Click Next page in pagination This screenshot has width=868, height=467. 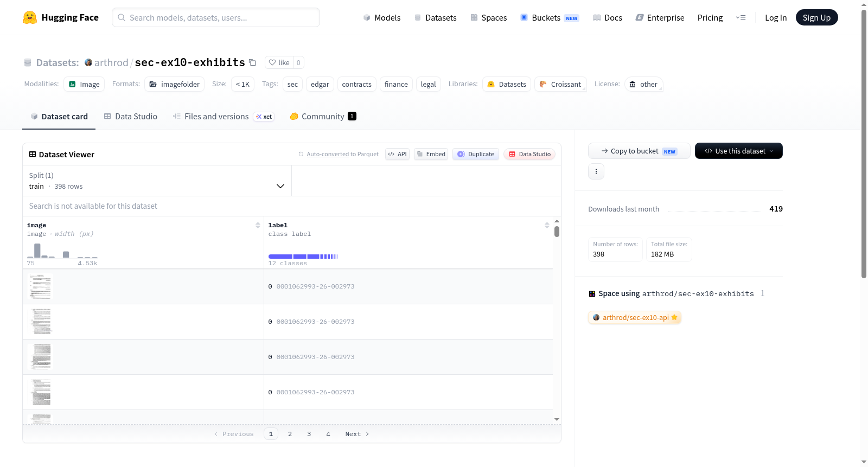(357, 434)
